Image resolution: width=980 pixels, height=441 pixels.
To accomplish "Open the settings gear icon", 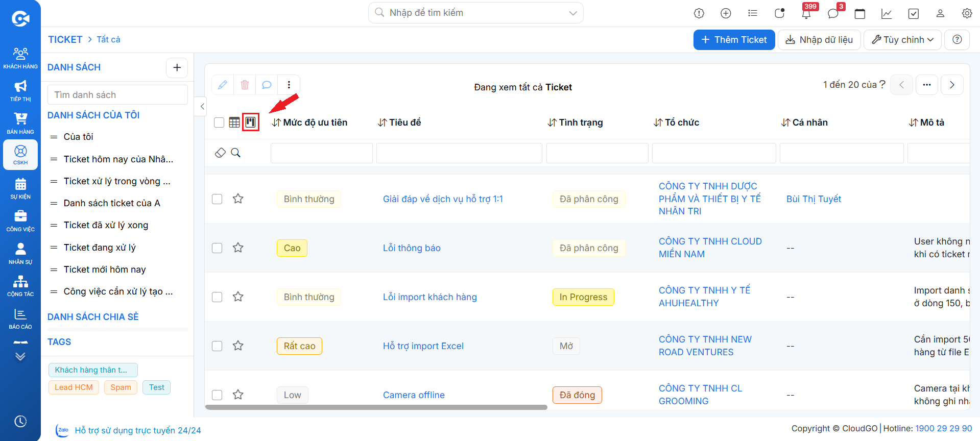I will (967, 13).
